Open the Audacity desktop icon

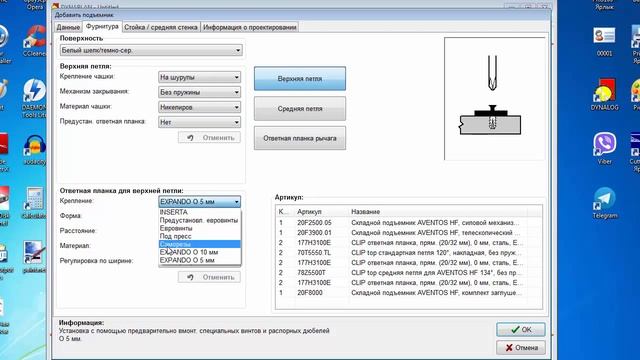(x=34, y=150)
